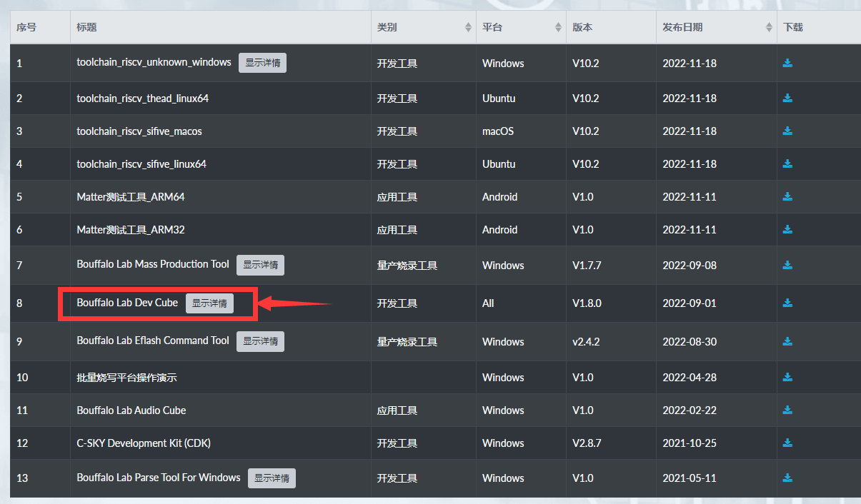Click the 序号 column header
861x504 pixels.
pos(26,27)
